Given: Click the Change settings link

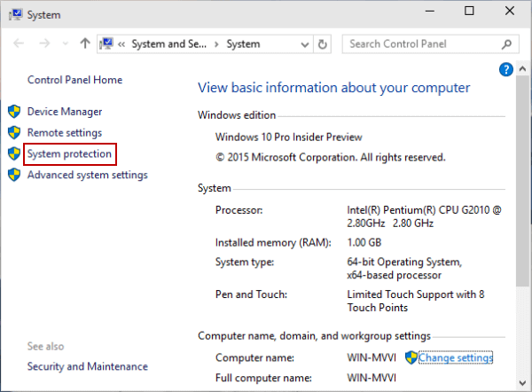Looking at the screenshot, I should tap(456, 357).
